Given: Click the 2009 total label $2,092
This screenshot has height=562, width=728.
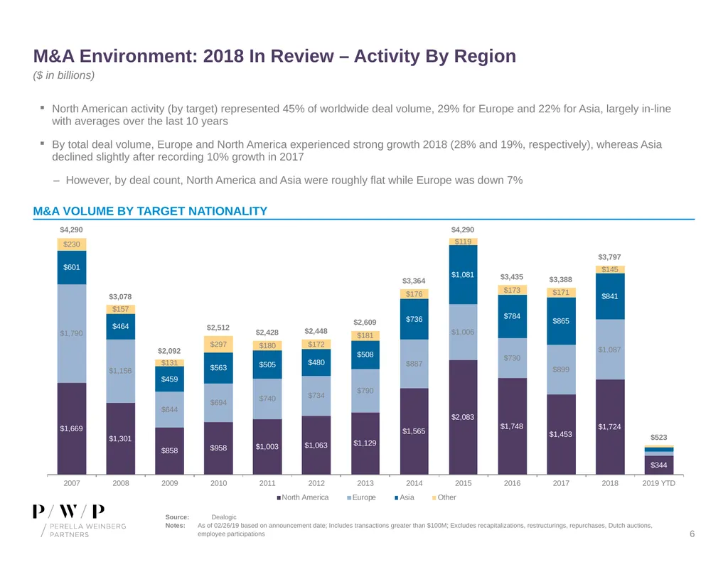Looking at the screenshot, I should pyautogui.click(x=169, y=351).
